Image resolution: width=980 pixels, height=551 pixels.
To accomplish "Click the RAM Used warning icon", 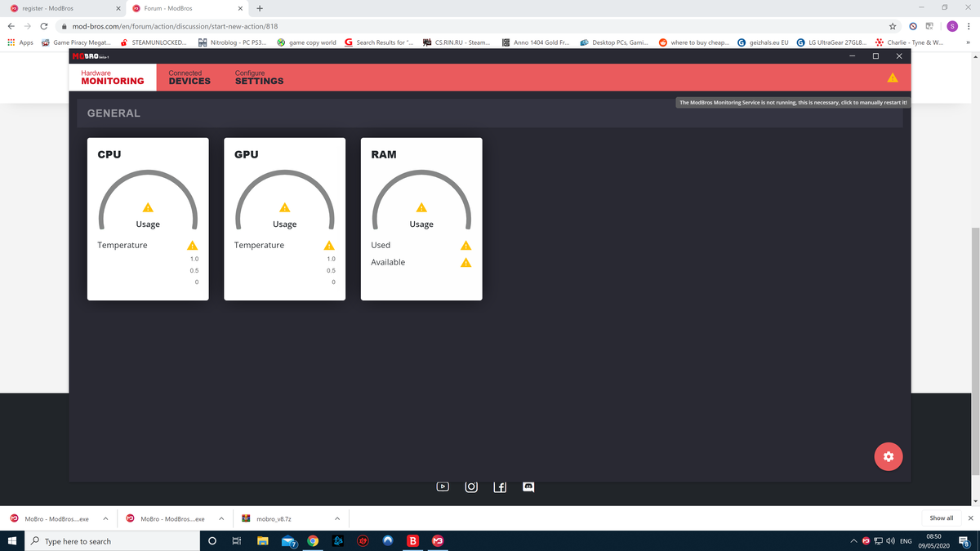I will [x=465, y=246].
